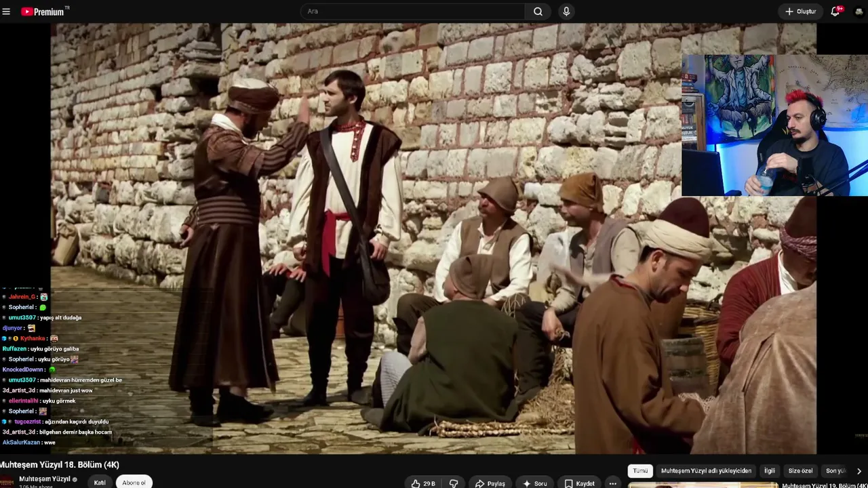
Task: Select the Tümü filter chip
Action: click(x=641, y=470)
